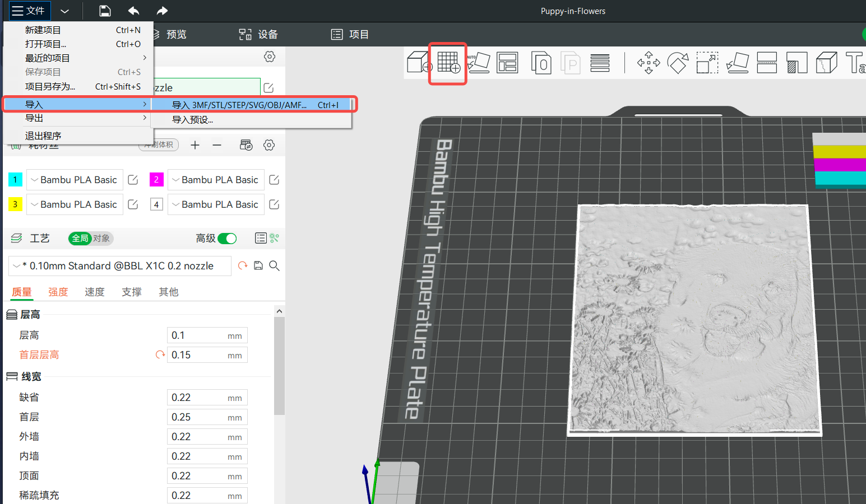Select the Support painting tool icon

(x=796, y=62)
